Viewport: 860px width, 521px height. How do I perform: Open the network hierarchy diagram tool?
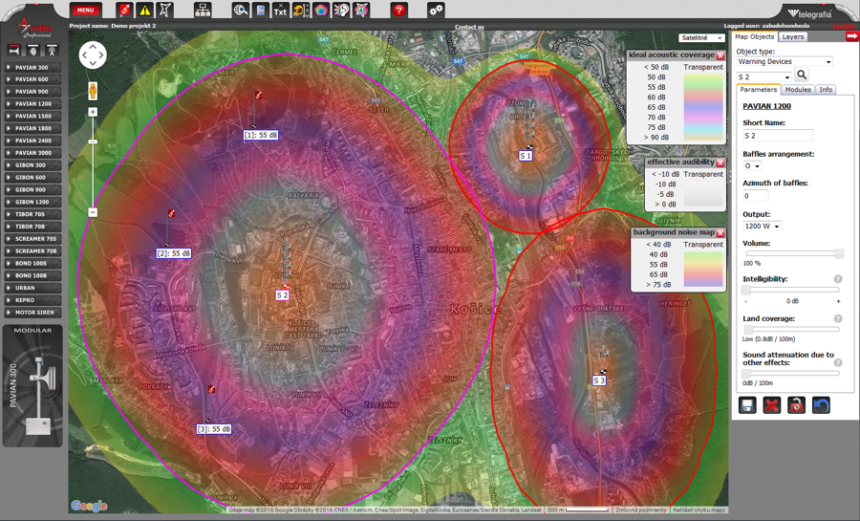(x=203, y=10)
